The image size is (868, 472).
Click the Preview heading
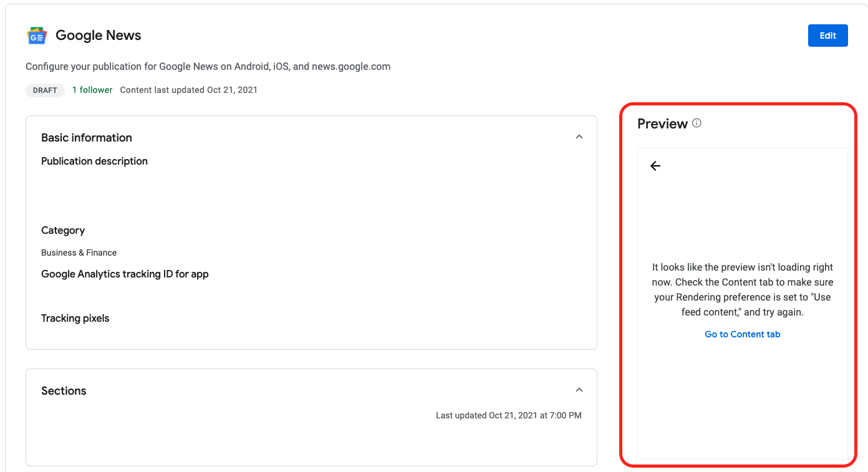tap(662, 123)
